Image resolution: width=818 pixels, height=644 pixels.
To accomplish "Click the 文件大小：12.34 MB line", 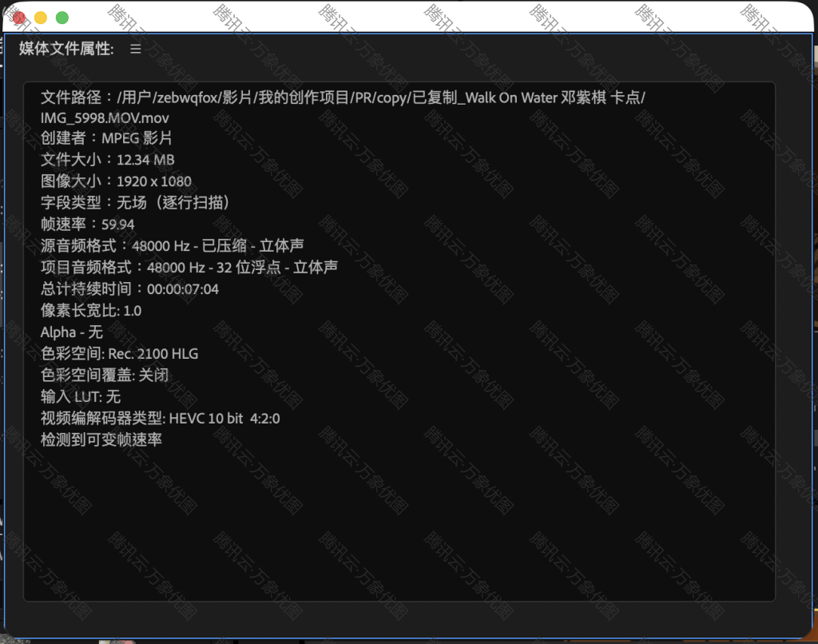I will (x=108, y=160).
